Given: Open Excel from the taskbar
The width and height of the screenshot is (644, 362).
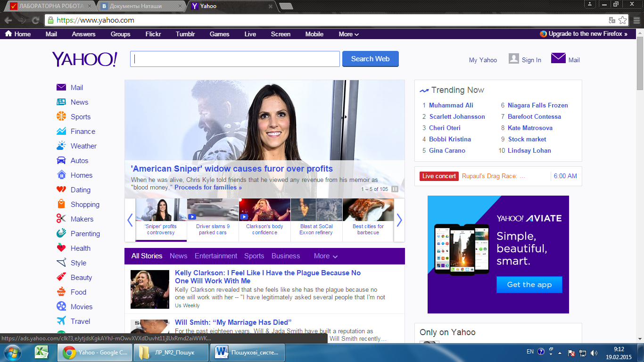Looking at the screenshot, I should click(42, 352).
